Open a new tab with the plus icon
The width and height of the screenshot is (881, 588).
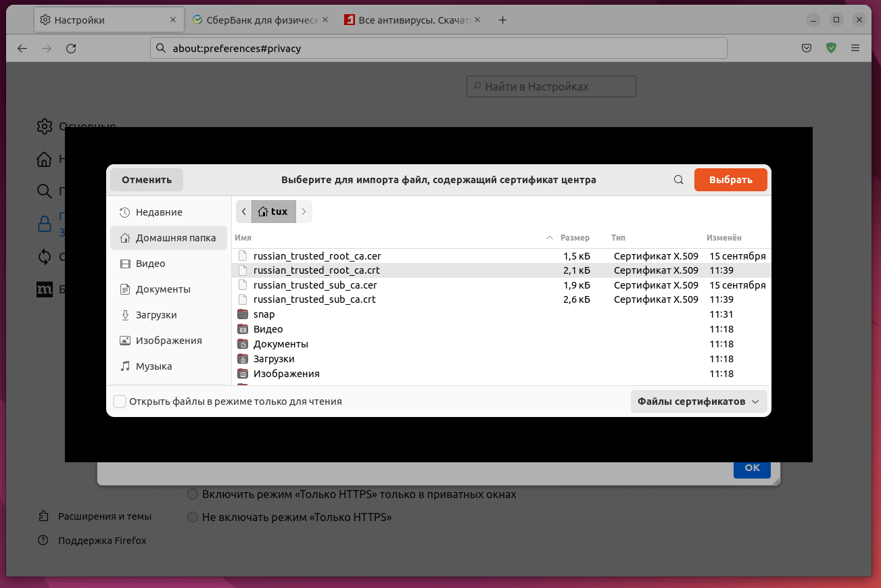[x=502, y=20]
